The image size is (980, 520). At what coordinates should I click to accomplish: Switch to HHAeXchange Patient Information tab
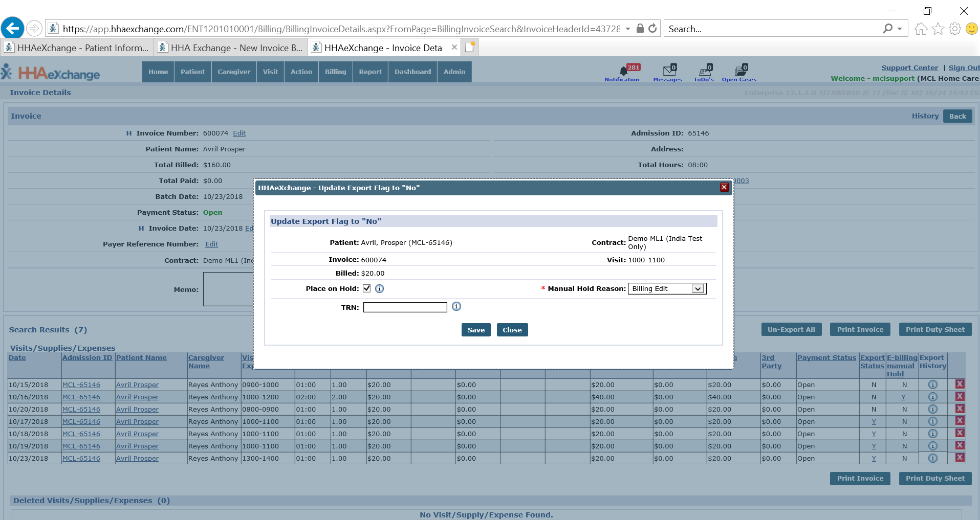(77, 48)
